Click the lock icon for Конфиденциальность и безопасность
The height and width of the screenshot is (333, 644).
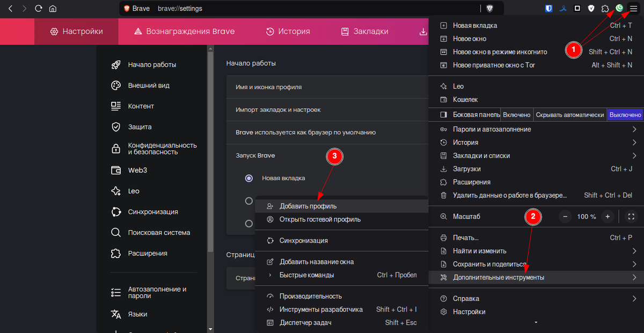point(115,149)
